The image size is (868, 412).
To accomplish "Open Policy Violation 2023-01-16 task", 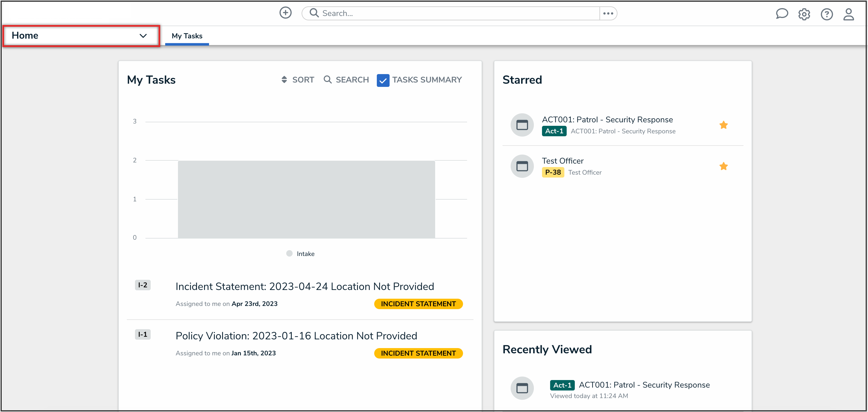I will (x=296, y=336).
